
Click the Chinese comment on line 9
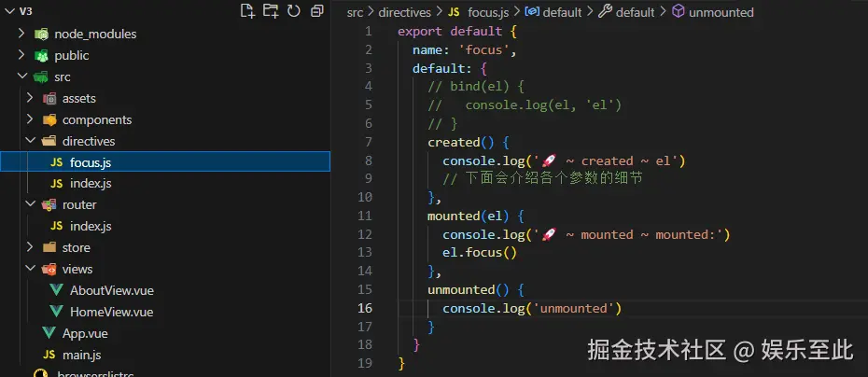542,179
